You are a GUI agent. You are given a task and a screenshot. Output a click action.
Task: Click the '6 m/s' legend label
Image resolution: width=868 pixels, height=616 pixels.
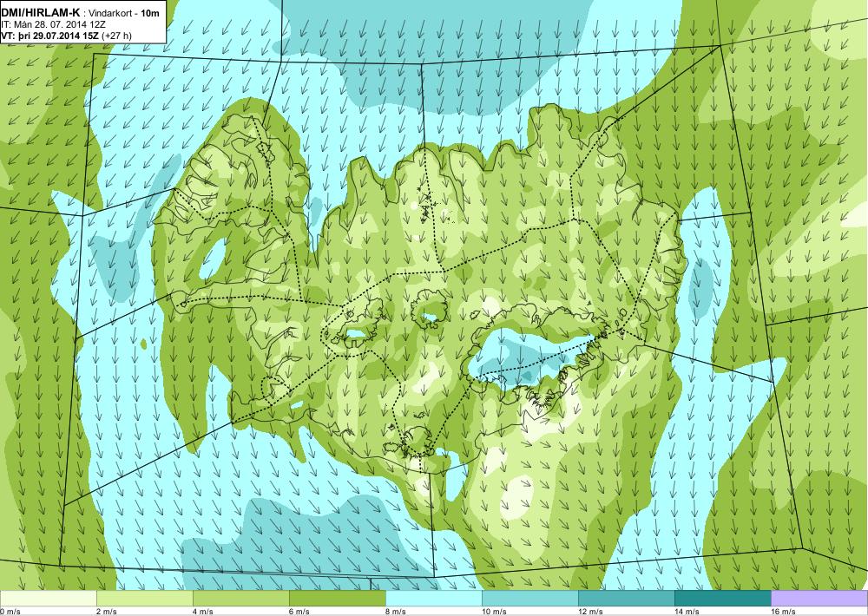(x=300, y=612)
